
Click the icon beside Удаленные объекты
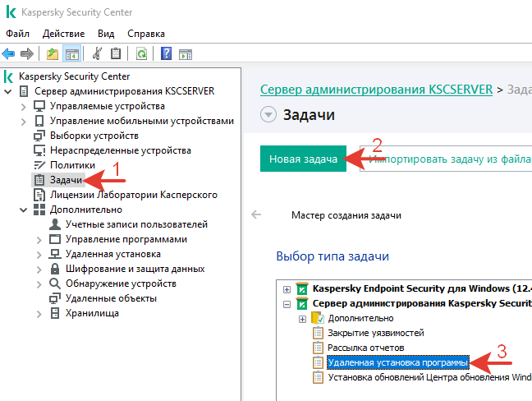pos(55,298)
